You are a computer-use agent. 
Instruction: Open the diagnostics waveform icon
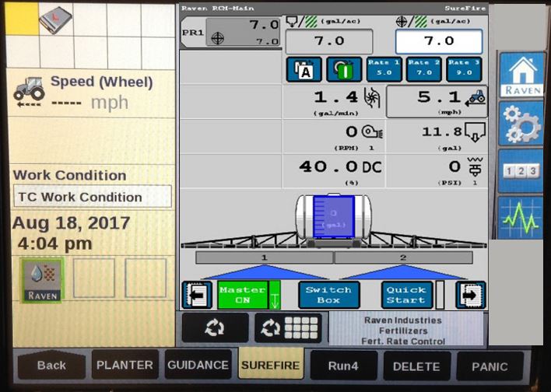pyautogui.click(x=521, y=216)
